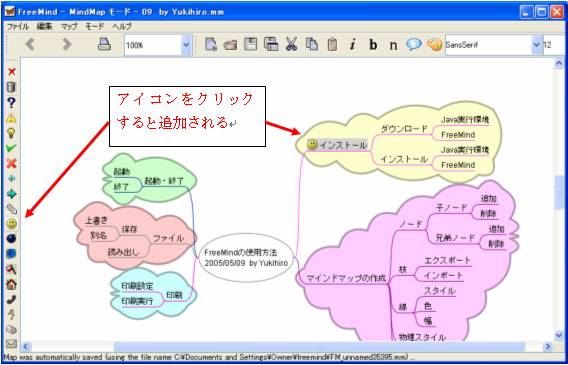The height and width of the screenshot is (365, 568).
Task: Select the scissors cut icon
Action: [291, 45]
